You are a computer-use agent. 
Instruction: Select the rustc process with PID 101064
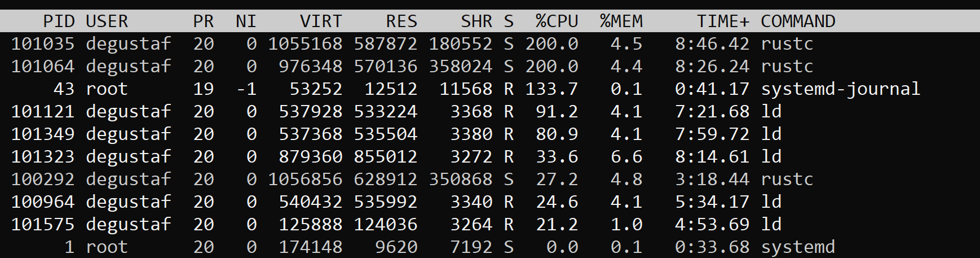(490, 66)
